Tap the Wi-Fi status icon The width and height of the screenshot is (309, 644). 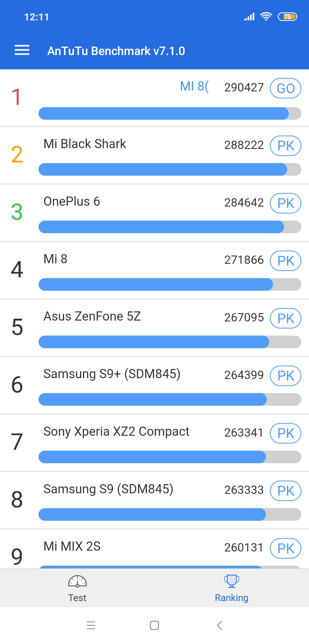pos(266,17)
